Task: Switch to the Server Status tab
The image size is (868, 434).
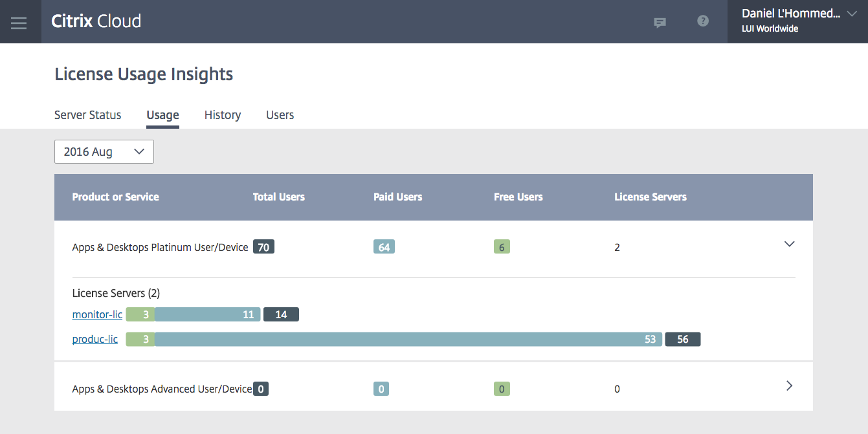Action: click(88, 115)
